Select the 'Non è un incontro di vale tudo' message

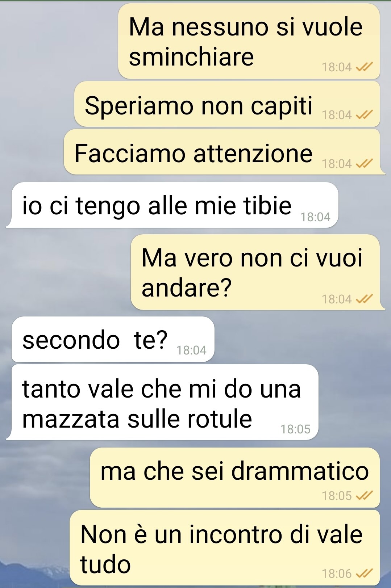[225, 548]
